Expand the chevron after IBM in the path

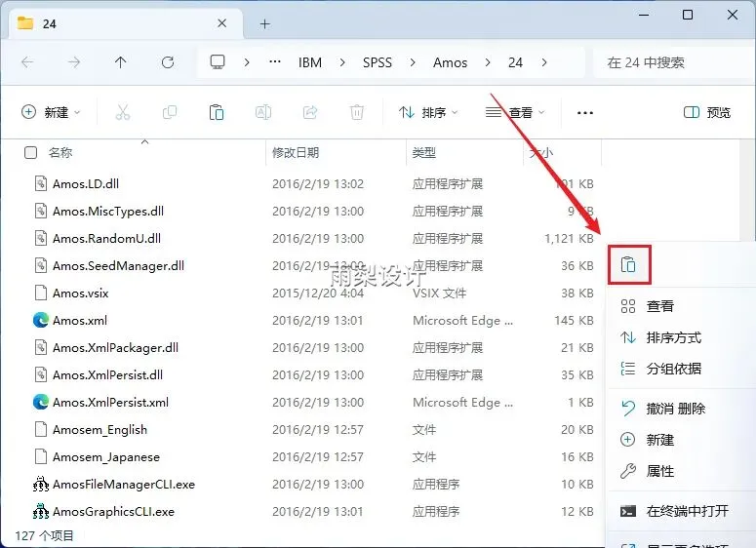342,62
